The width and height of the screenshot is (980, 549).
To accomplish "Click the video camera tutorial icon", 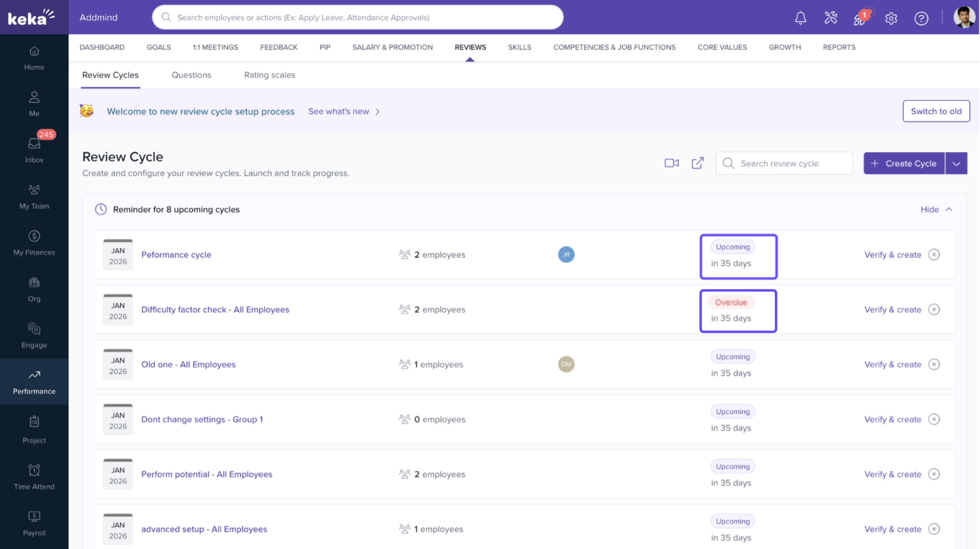I will pyautogui.click(x=671, y=163).
